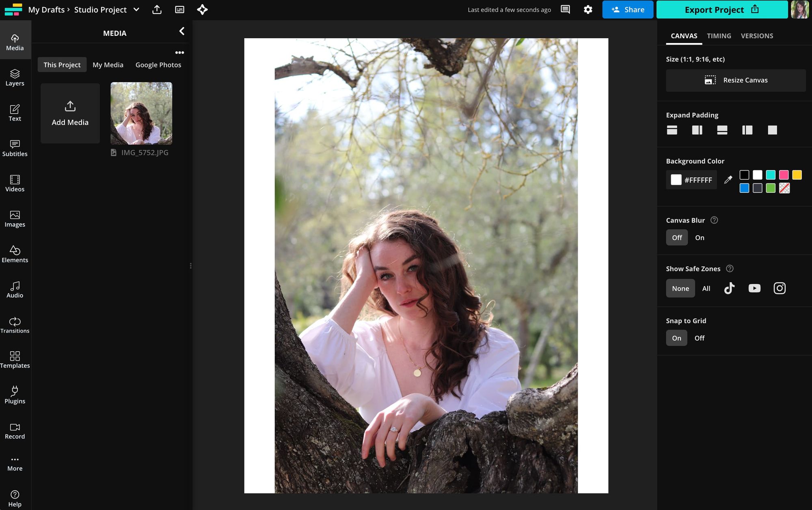
Task: Collapse the Media panel with chevron
Action: click(182, 31)
